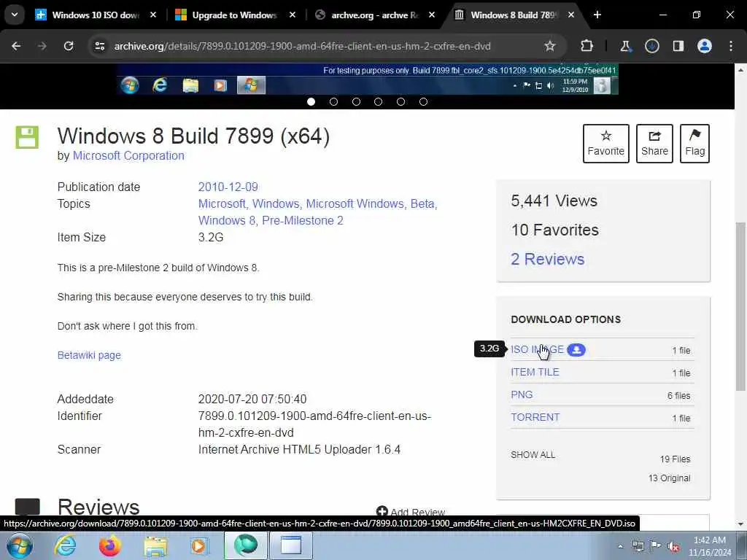
Task: Click the ISO image download cloud icon
Action: [x=576, y=349]
